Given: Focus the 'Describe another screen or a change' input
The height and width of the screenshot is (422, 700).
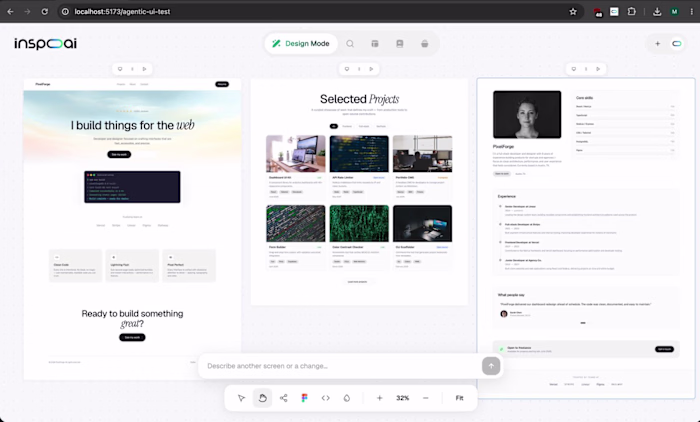Looking at the screenshot, I should pyautogui.click(x=342, y=366).
